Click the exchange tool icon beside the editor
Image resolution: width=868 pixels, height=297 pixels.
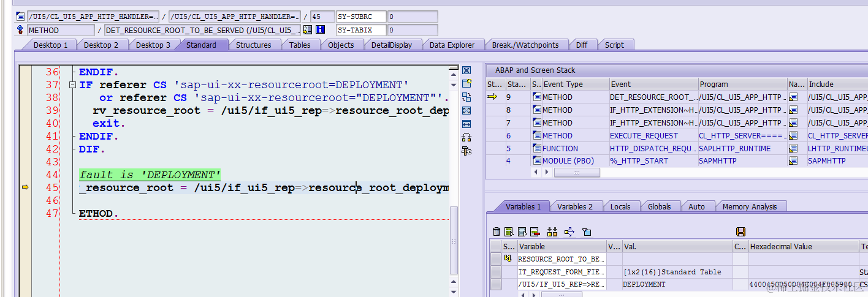pos(466,97)
